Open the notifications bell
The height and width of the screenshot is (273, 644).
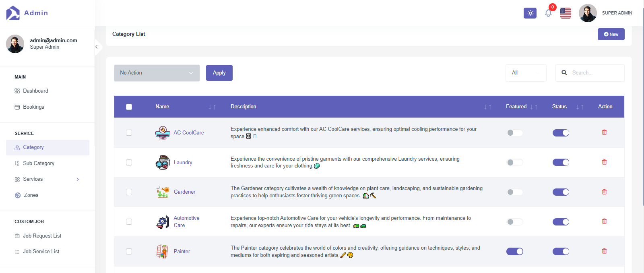[548, 13]
